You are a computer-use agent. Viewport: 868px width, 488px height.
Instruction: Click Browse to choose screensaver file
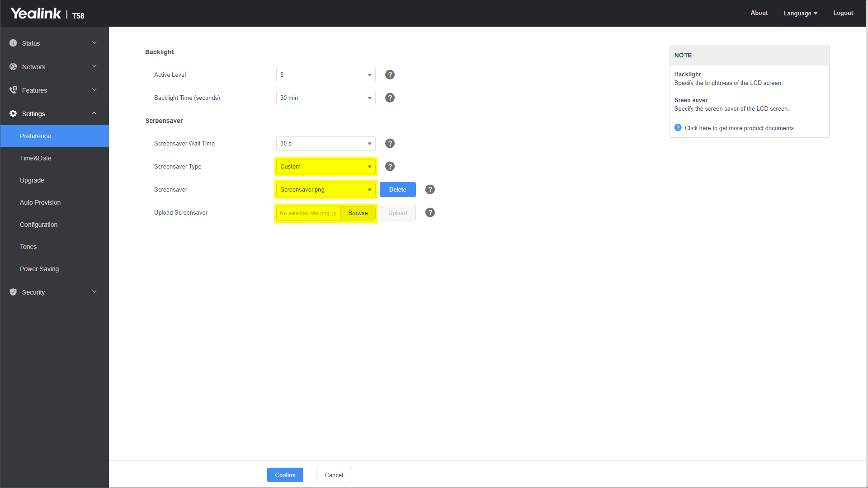pos(358,213)
